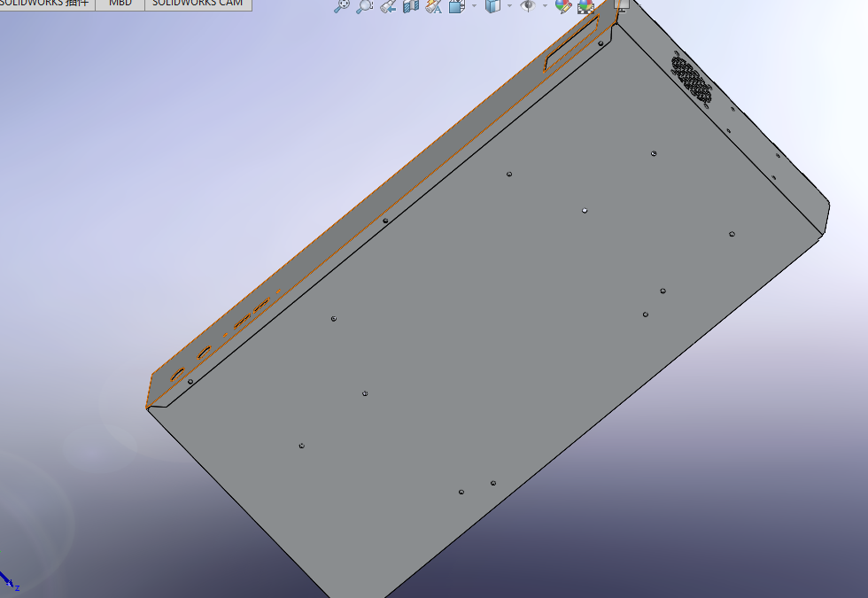The width and height of the screenshot is (868, 598).
Task: Activate the Section View tool
Action: (410, 6)
